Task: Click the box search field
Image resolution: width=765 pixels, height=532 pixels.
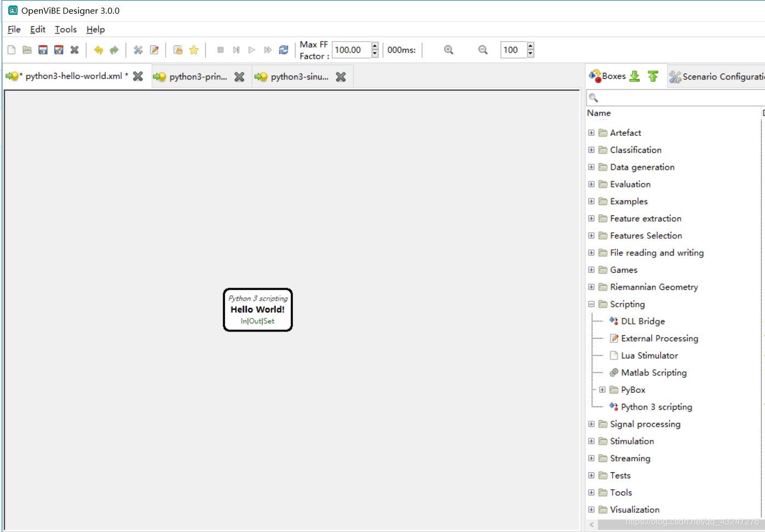Action: tap(676, 98)
